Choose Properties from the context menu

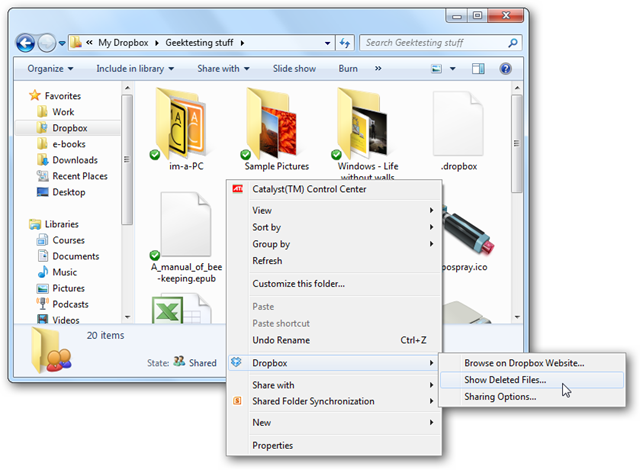[334, 445]
